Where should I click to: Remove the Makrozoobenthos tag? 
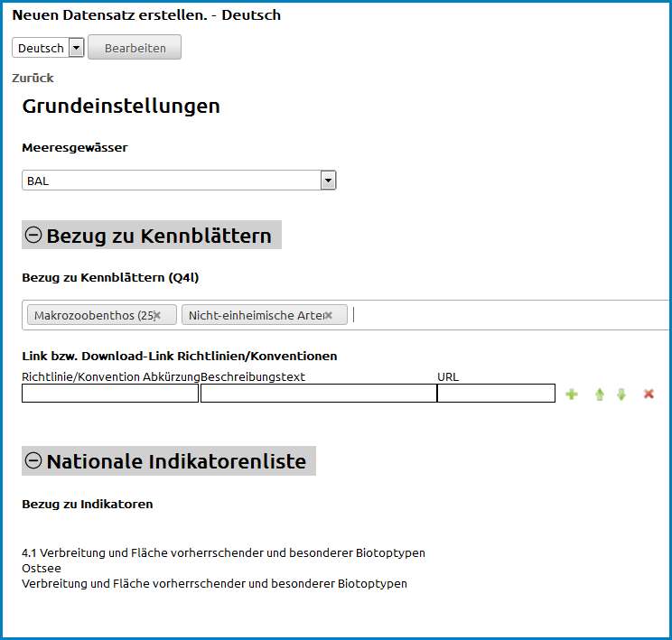coord(157,315)
